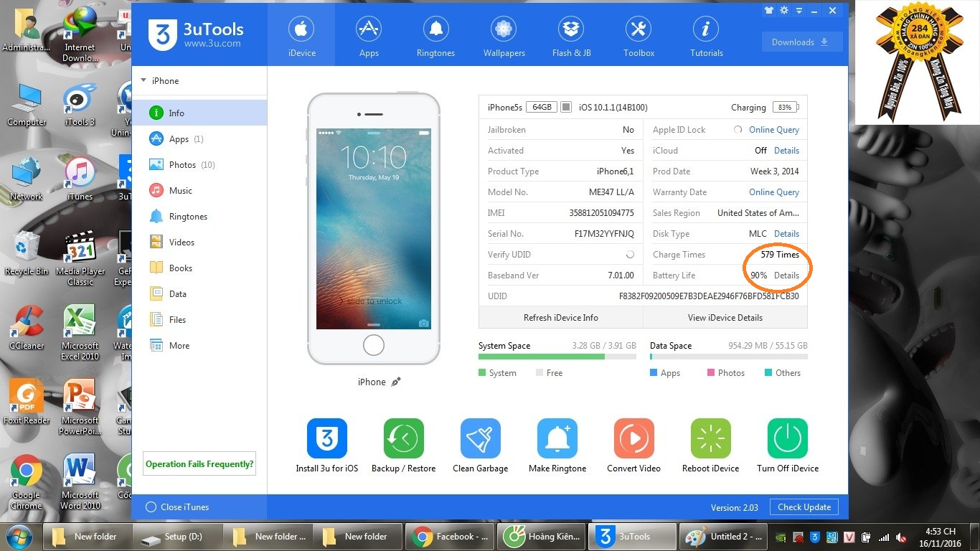Click More in the sidebar
Viewport: 980px width, 551px height.
pyautogui.click(x=199, y=346)
